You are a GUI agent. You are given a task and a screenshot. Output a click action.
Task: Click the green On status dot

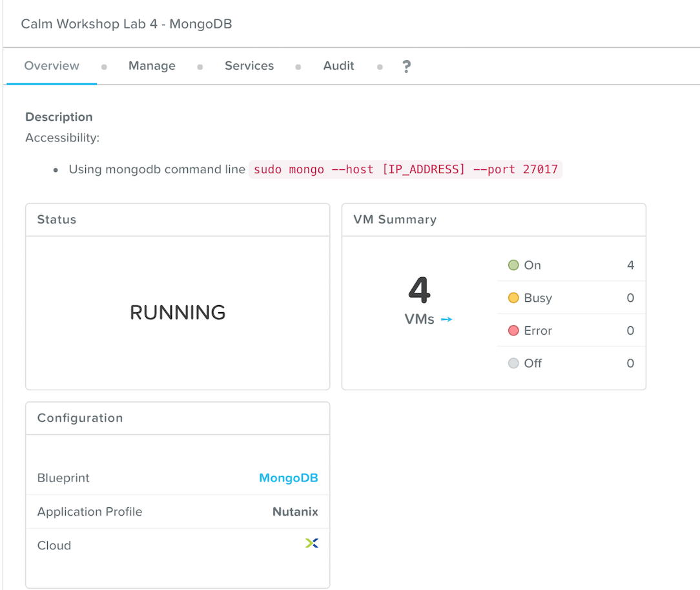coord(513,265)
